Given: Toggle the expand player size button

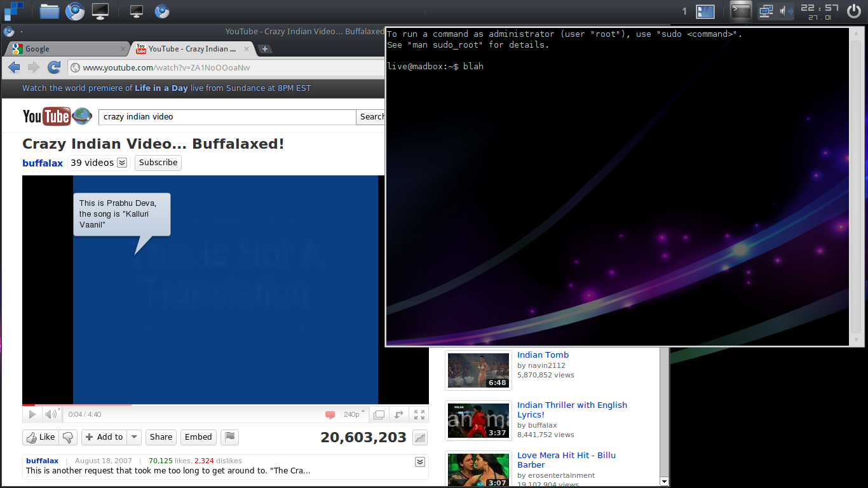Looking at the screenshot, I should [x=399, y=415].
